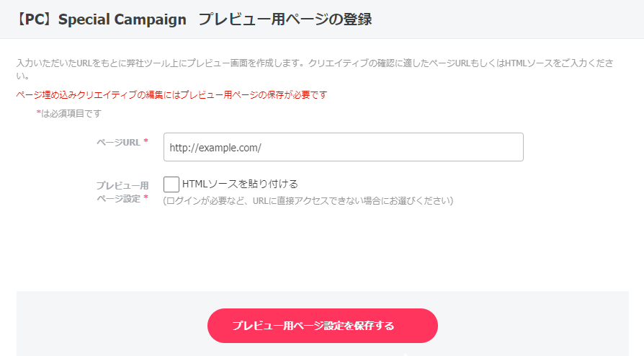Click the gray footer bar left of save button
Image resolution: width=644 pixels, height=356 pixels.
pyautogui.click(x=108, y=324)
